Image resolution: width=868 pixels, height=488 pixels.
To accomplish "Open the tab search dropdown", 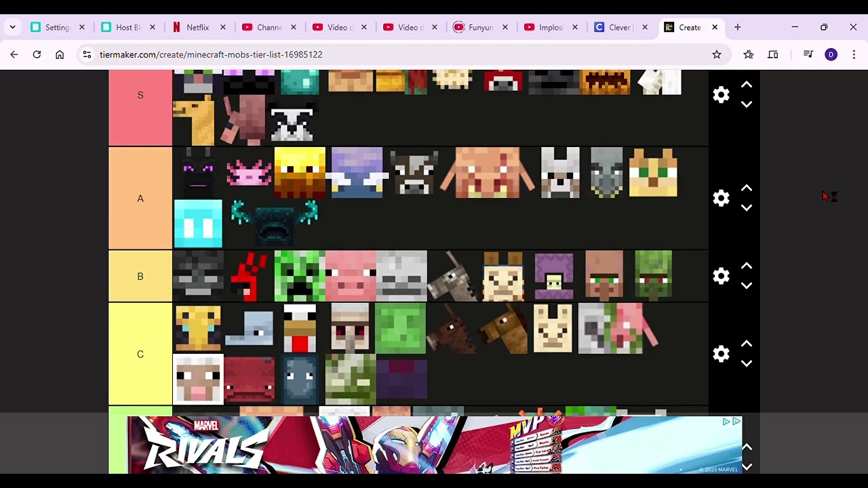I will (12, 27).
